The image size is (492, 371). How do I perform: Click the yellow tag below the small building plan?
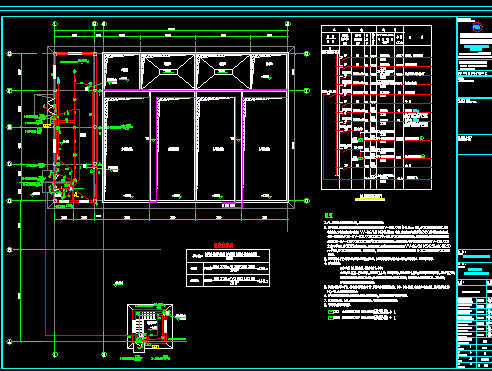click(155, 347)
